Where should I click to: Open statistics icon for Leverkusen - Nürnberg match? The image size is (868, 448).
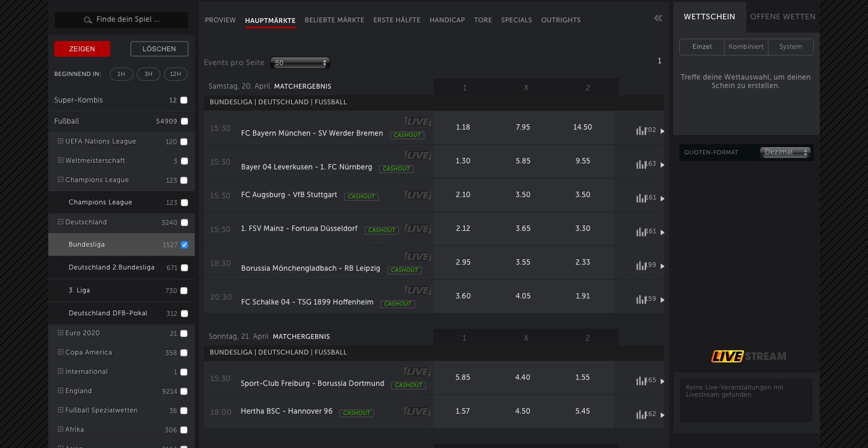(x=640, y=164)
